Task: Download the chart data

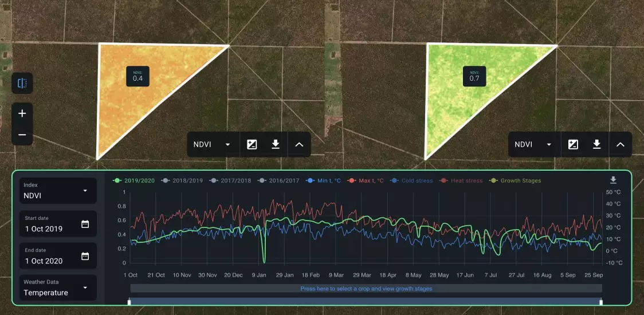Action: (613, 180)
